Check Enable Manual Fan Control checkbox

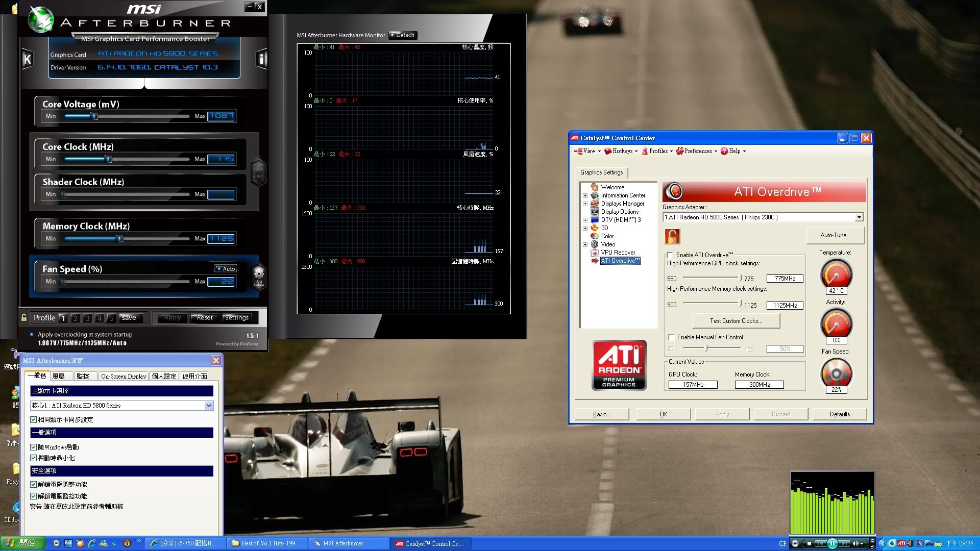click(x=671, y=337)
